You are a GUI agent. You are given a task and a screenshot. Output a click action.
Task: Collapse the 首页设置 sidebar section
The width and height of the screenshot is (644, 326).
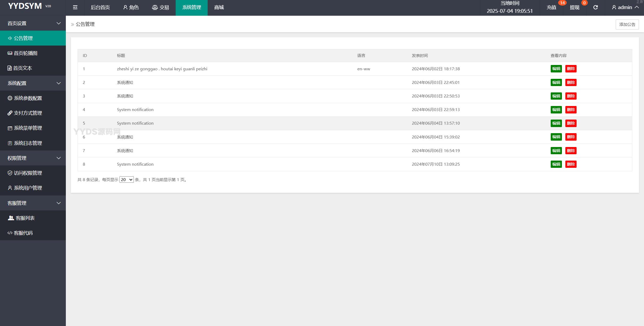click(x=58, y=23)
